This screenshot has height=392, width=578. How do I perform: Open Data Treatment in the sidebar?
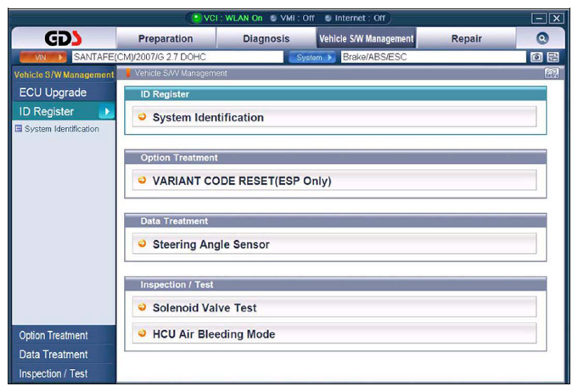[x=64, y=355]
